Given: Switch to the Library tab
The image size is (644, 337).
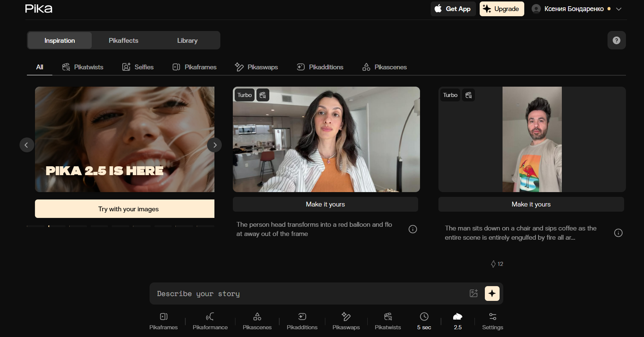Looking at the screenshot, I should pos(187,41).
